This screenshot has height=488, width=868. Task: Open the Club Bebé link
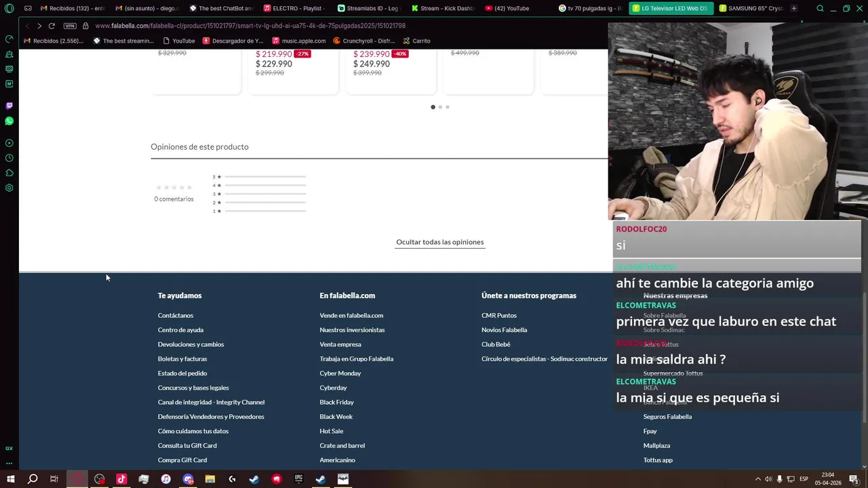pyautogui.click(x=496, y=344)
